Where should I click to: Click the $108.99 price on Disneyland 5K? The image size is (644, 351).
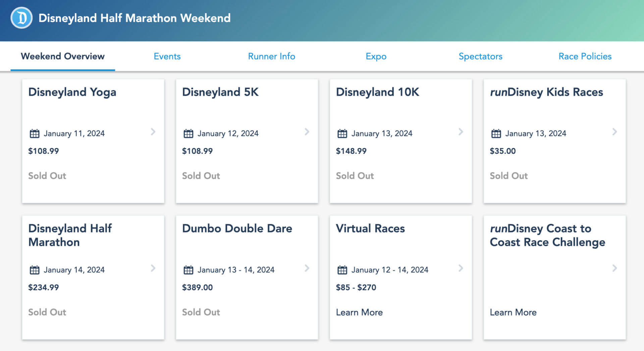(x=197, y=151)
